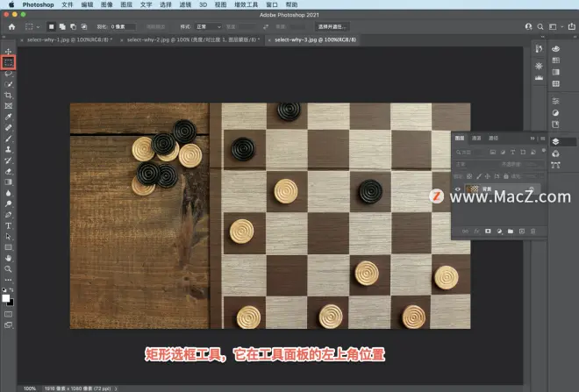Viewport: 579px width, 392px height.
Task: Select the Rectangular Marquee tool in toolbox
Action: 8,62
